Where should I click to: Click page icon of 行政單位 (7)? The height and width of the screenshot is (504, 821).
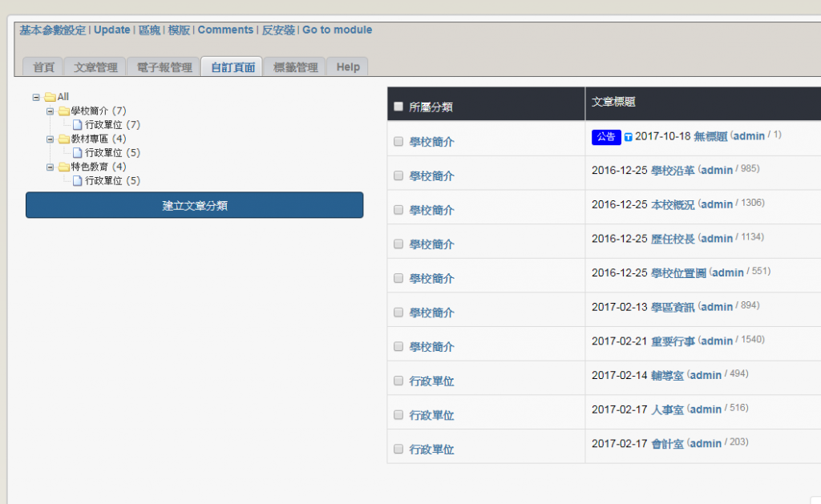click(x=78, y=125)
